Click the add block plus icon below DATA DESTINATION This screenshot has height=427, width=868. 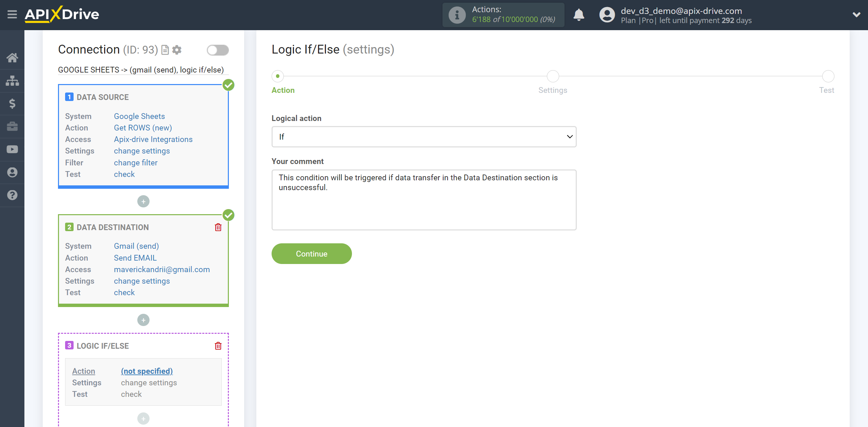(x=143, y=320)
